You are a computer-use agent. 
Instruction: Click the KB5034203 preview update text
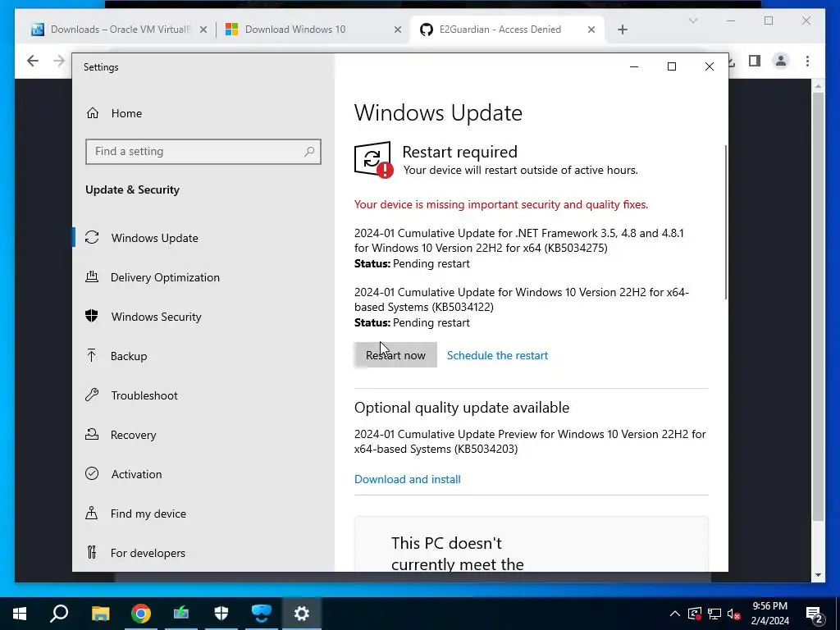click(530, 441)
